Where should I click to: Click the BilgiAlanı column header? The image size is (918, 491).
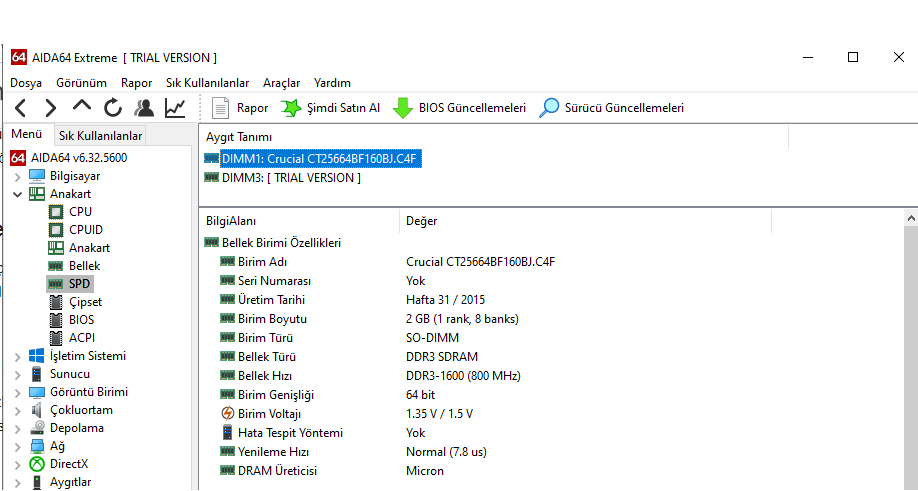299,221
